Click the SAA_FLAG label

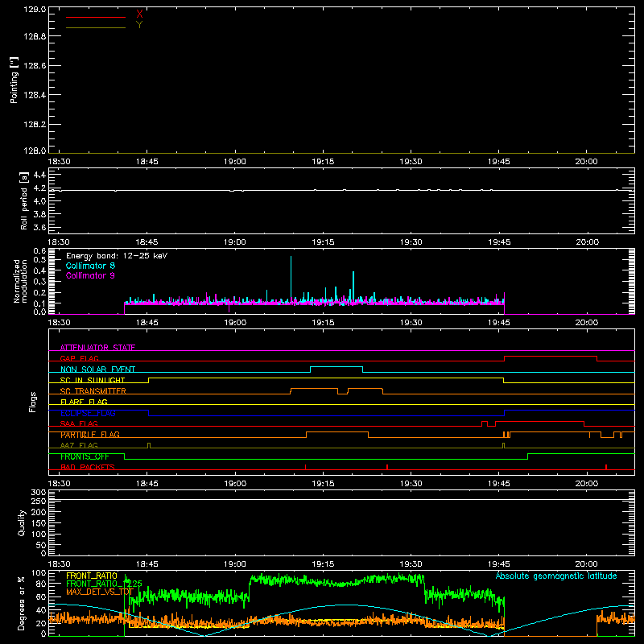point(79,423)
